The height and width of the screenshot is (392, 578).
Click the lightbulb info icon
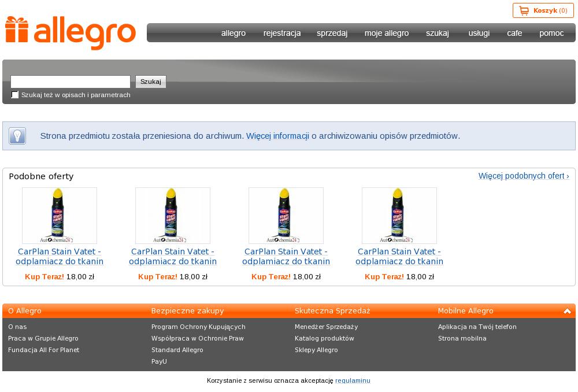17,136
